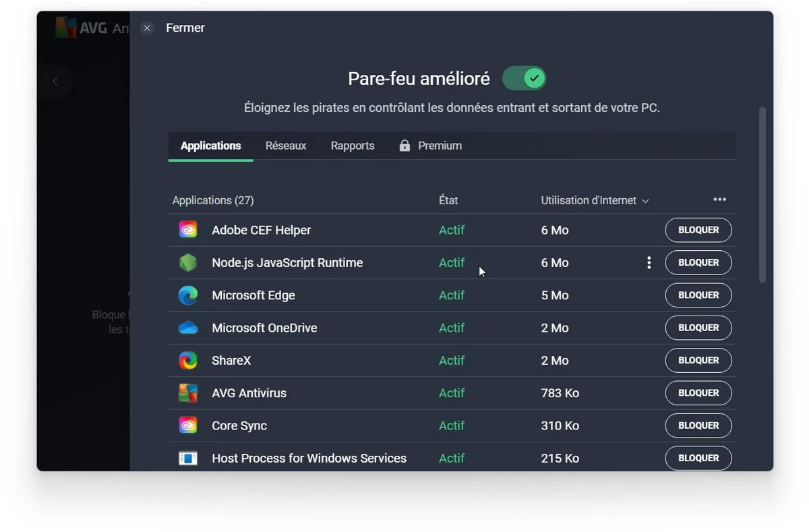Block Microsoft Edge
This screenshot has height=532, width=809.
tap(698, 295)
